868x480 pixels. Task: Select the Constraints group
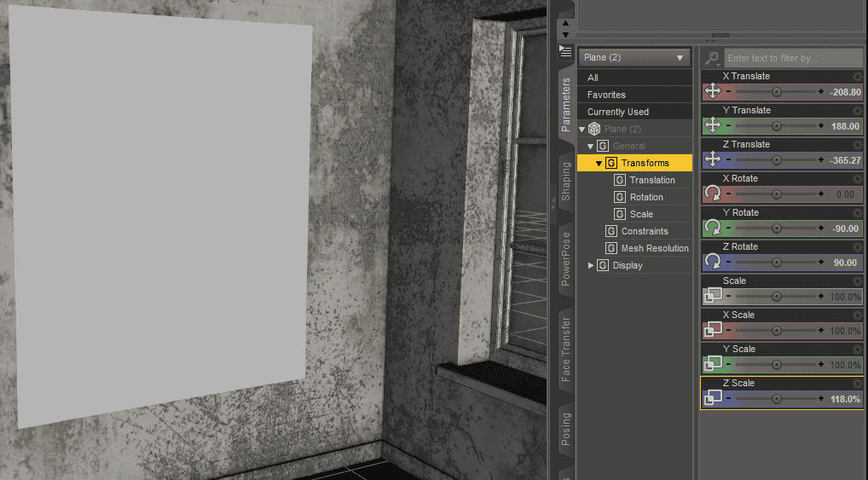click(x=645, y=231)
